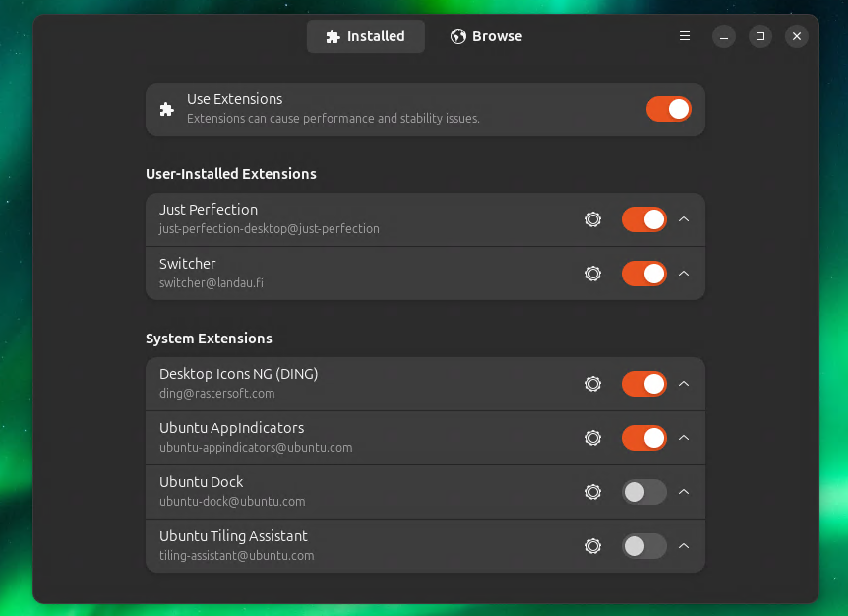Expand details chevron for Ubuntu Tiling Assistant
This screenshot has height=616, width=848.
(x=684, y=546)
